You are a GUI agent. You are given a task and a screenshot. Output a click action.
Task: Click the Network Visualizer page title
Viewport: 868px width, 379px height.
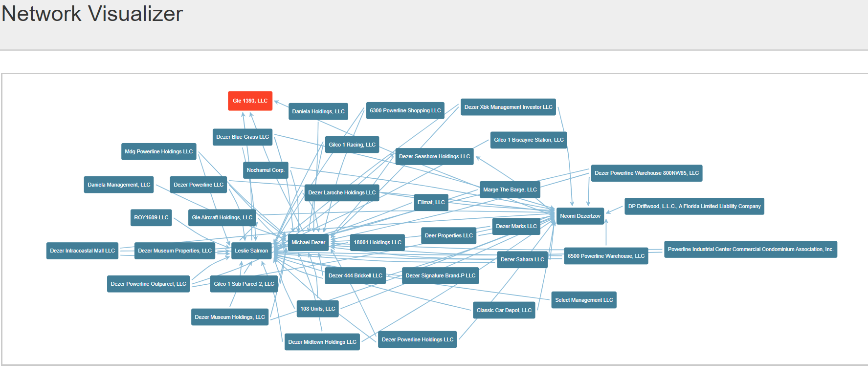92,14
